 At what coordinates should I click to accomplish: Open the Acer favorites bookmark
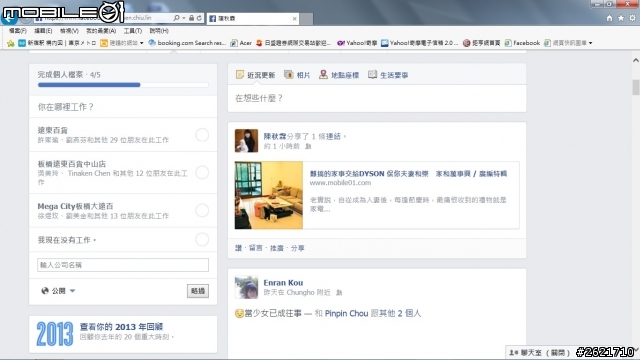[x=241, y=43]
